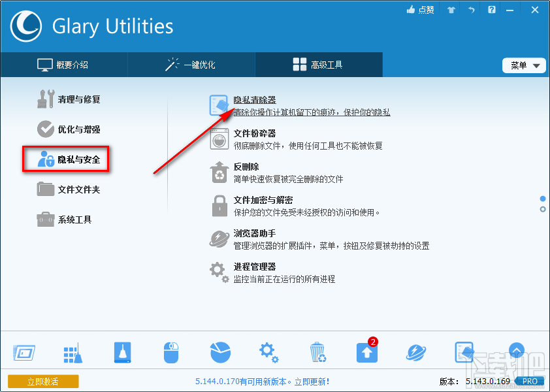
Task: Select the lower page indicator dot on right edge
Action: (x=542, y=209)
